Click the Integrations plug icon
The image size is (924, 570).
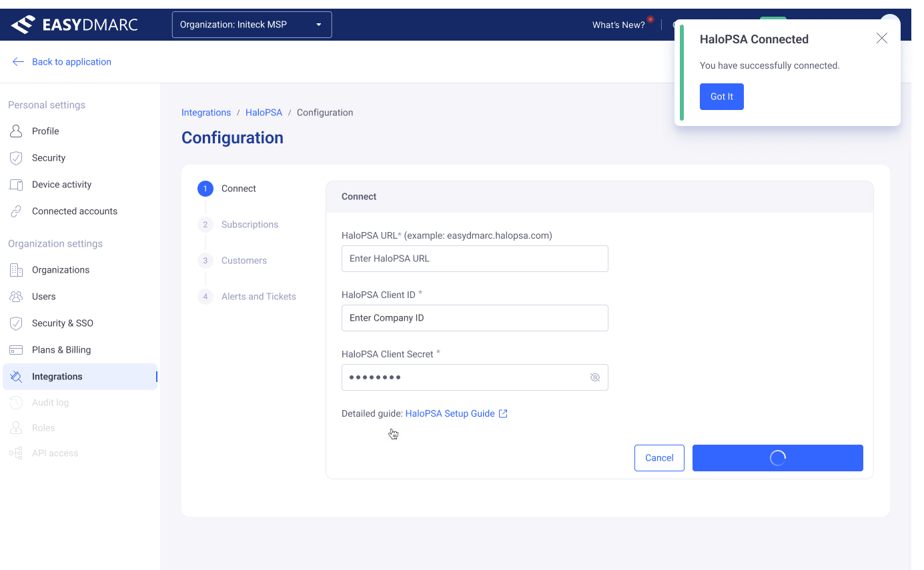coord(16,377)
